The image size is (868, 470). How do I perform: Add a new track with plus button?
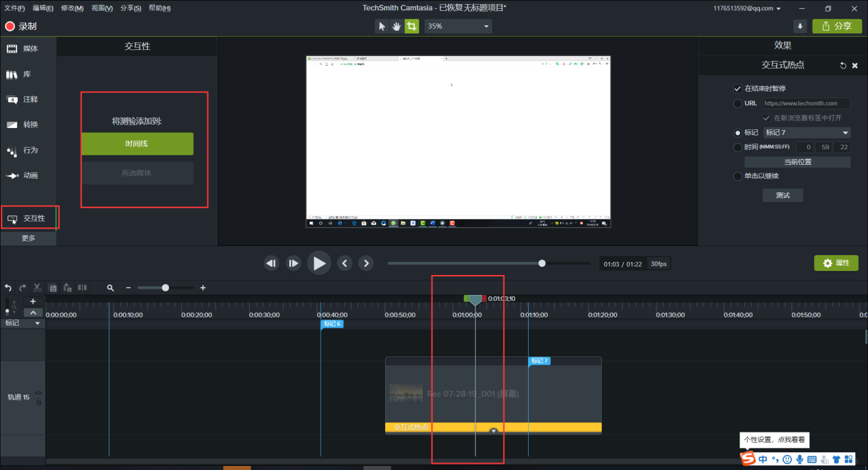point(33,301)
